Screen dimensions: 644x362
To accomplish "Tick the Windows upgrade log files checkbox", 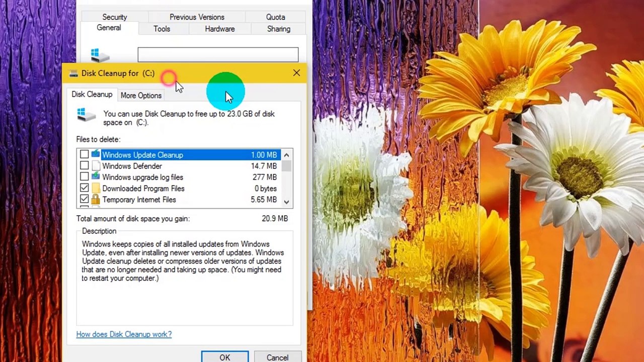I will coord(84,177).
